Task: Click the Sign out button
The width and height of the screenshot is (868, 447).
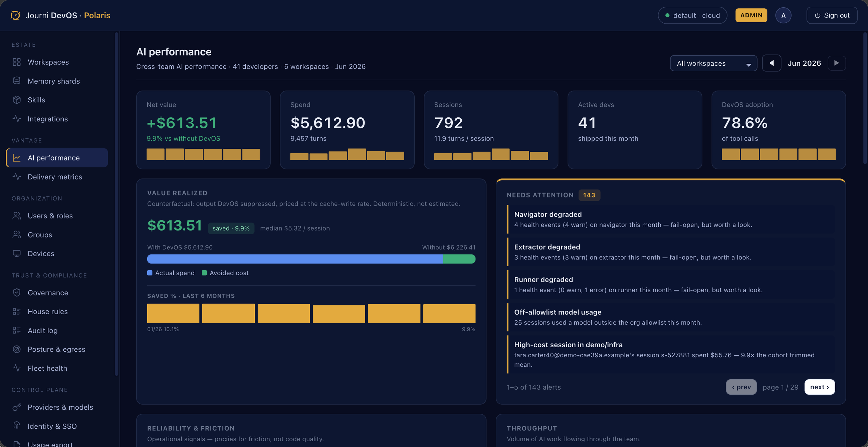Action: [x=832, y=15]
